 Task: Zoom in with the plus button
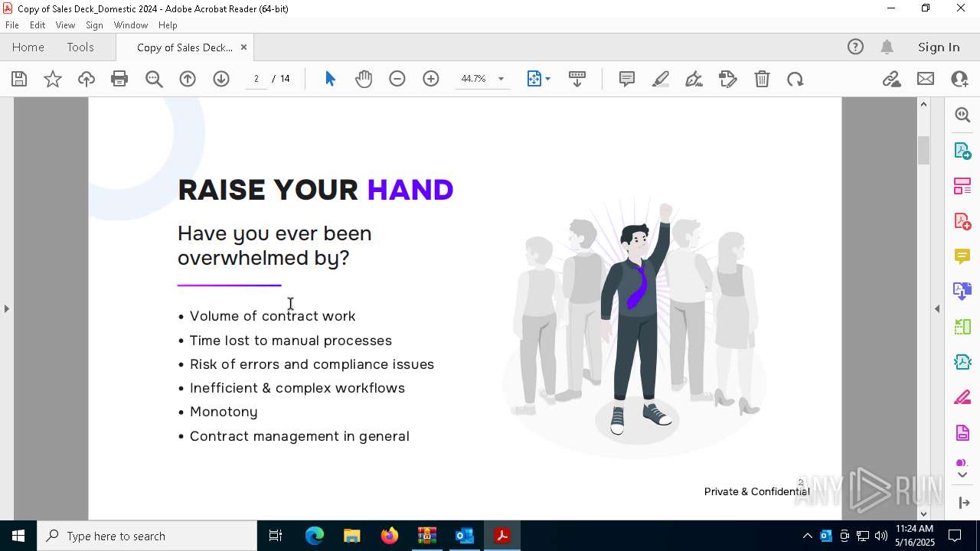point(431,79)
